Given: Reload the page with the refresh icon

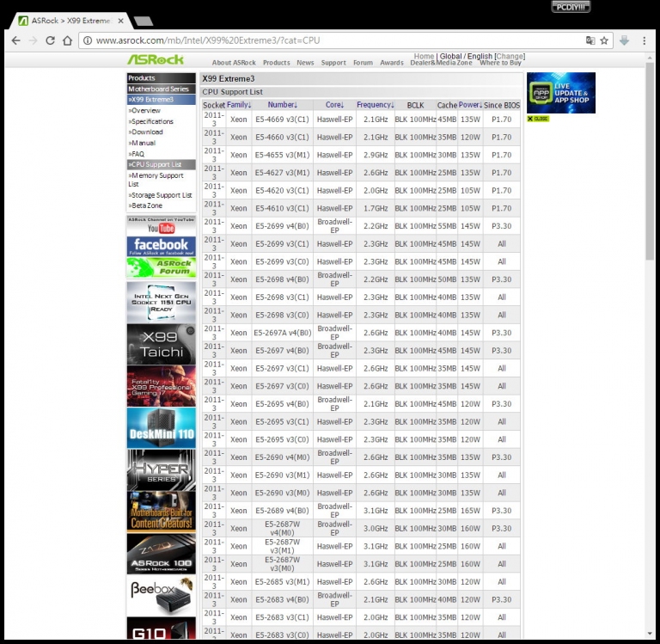Looking at the screenshot, I should pos(50,40).
